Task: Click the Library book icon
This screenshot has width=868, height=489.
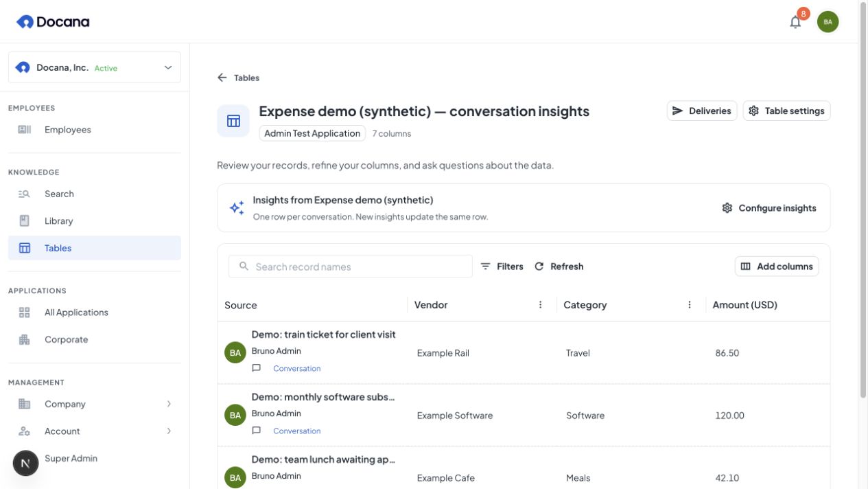Action: pos(25,221)
